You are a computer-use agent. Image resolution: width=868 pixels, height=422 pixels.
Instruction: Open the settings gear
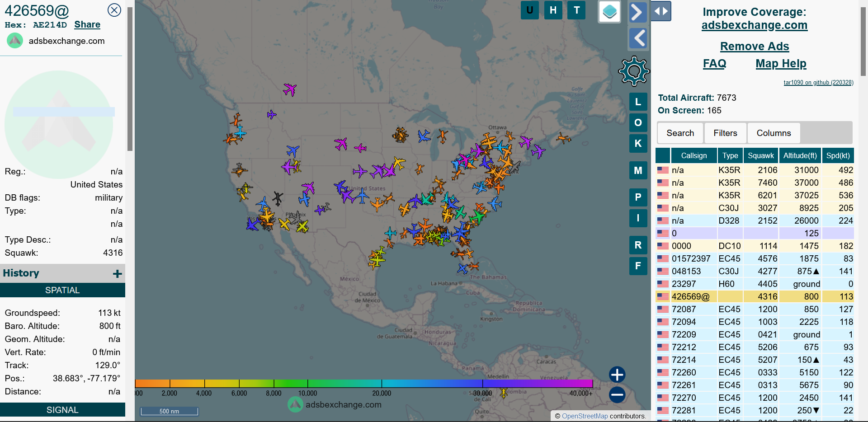pyautogui.click(x=634, y=71)
